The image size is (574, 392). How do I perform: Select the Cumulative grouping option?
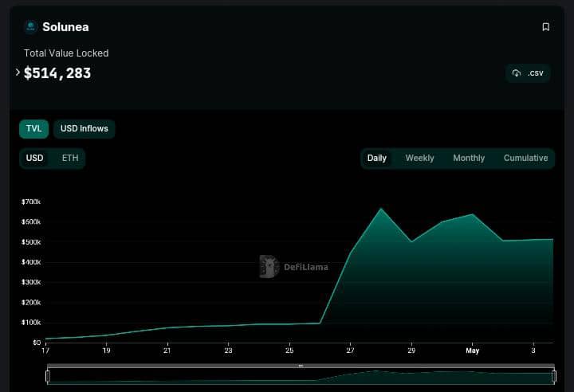[525, 158]
